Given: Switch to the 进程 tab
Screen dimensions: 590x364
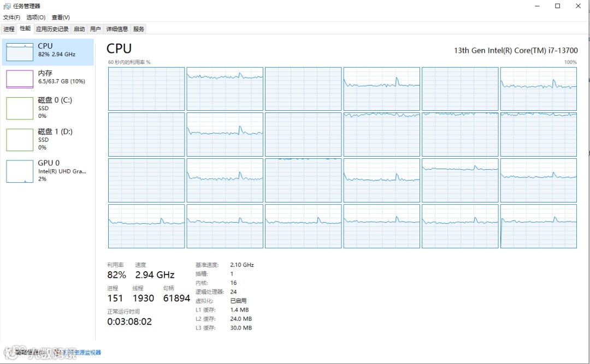Looking at the screenshot, I should point(9,29).
